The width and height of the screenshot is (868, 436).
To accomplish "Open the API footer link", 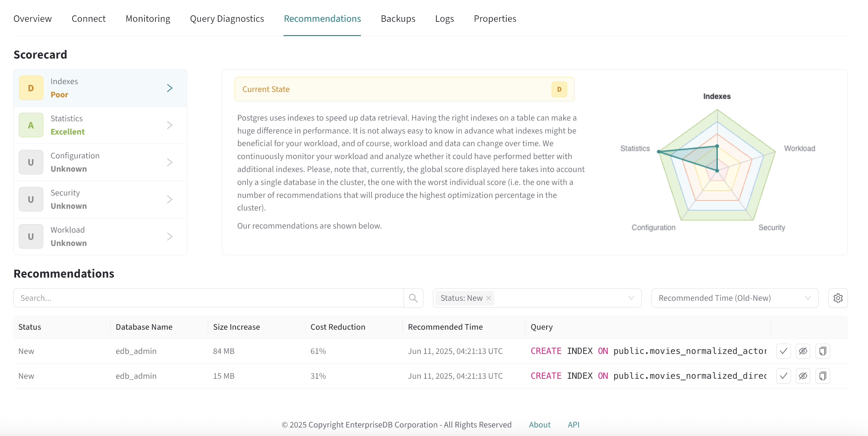I will tap(573, 425).
